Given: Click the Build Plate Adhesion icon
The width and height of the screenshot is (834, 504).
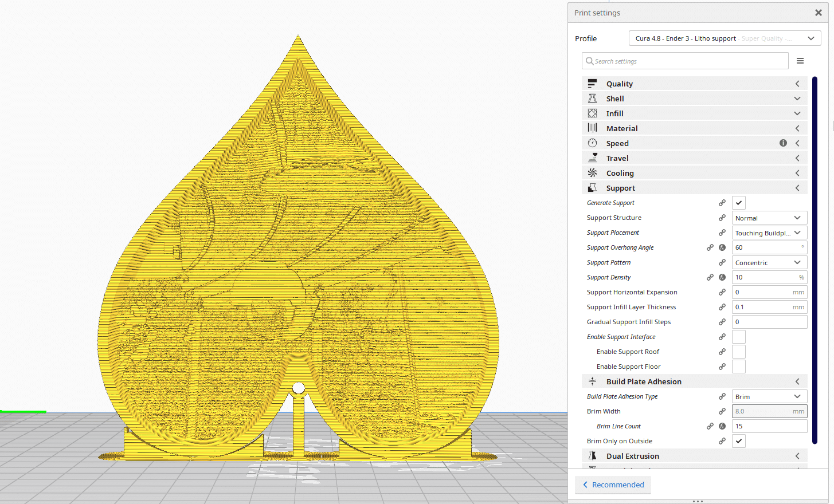Looking at the screenshot, I should click(x=592, y=381).
